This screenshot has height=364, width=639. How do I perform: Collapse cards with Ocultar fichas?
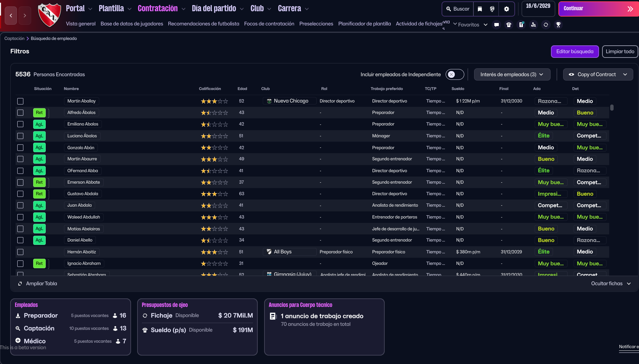coord(611,283)
